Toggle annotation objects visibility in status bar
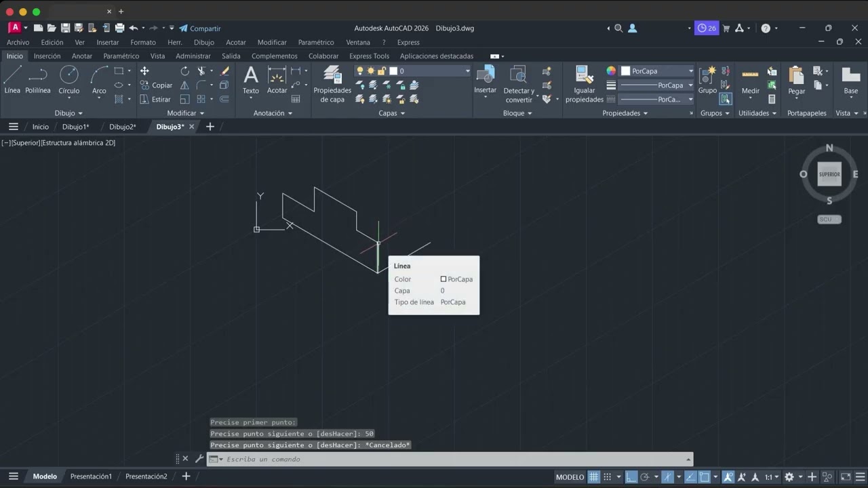The image size is (868, 488). click(728, 476)
